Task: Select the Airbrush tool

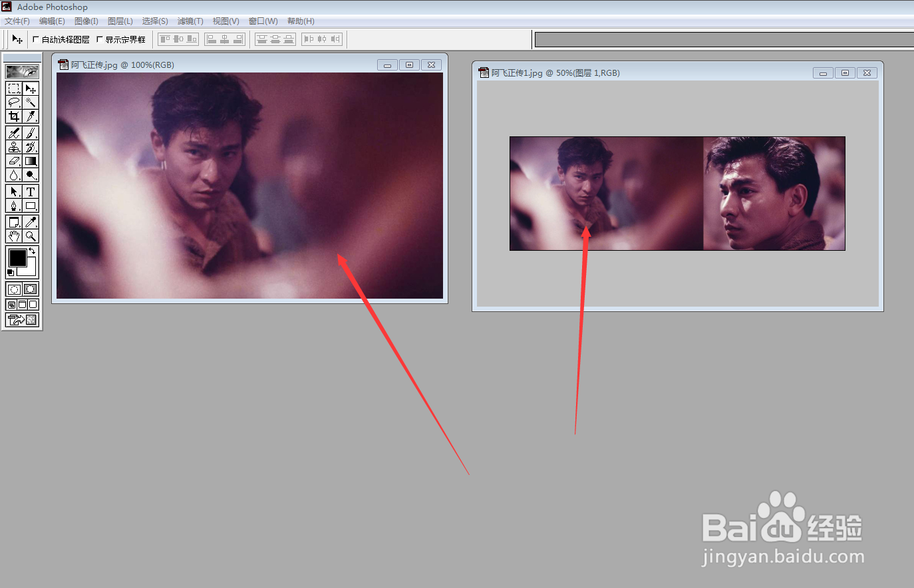Action: point(14,133)
